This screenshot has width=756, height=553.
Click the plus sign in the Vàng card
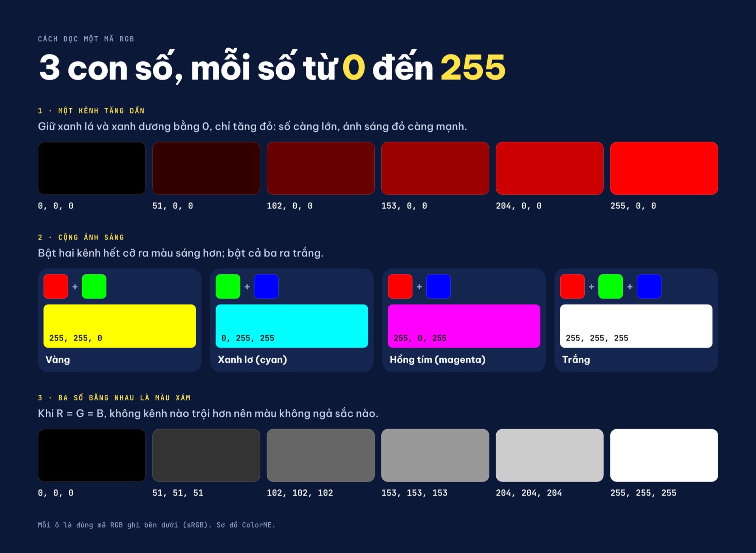click(x=75, y=287)
